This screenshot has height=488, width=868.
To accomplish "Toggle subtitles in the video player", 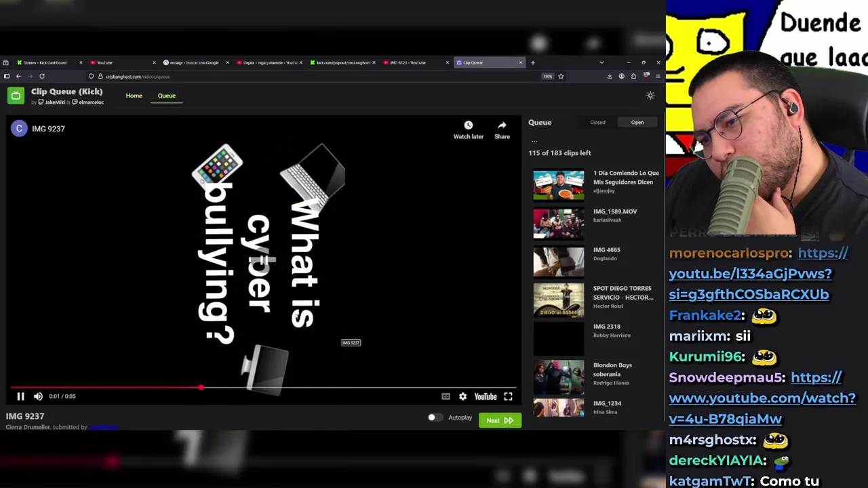I will pyautogui.click(x=446, y=396).
